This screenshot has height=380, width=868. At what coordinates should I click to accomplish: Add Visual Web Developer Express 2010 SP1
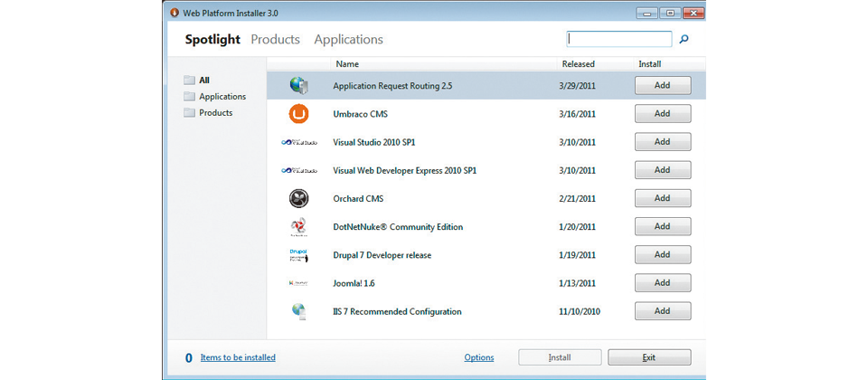pyautogui.click(x=663, y=170)
